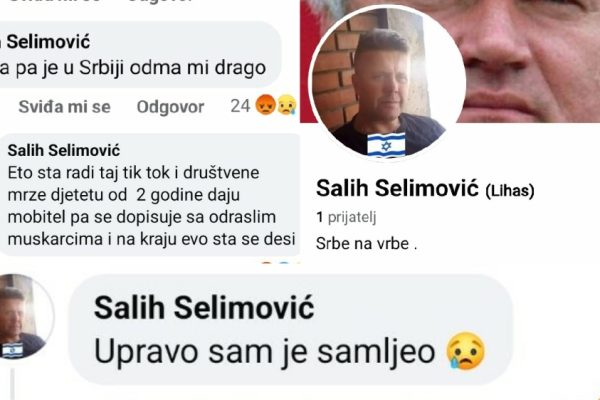Click the "Srbe na vrbe ." bio text
This screenshot has width=600, height=400.
click(x=367, y=243)
